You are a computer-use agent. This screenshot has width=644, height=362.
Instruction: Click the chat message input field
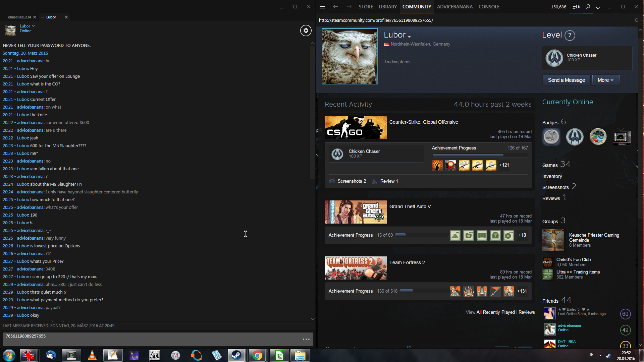pyautogui.click(x=151, y=339)
